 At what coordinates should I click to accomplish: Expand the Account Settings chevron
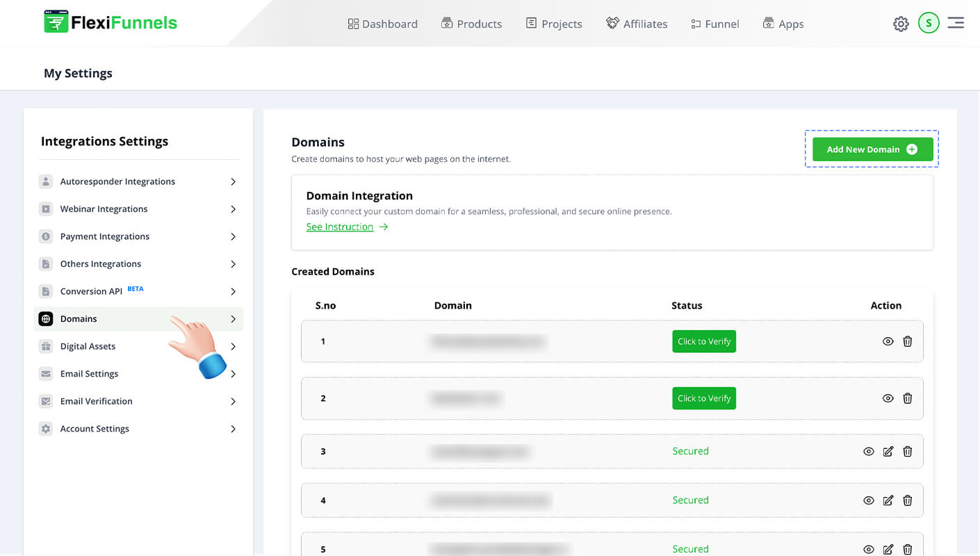tap(233, 429)
